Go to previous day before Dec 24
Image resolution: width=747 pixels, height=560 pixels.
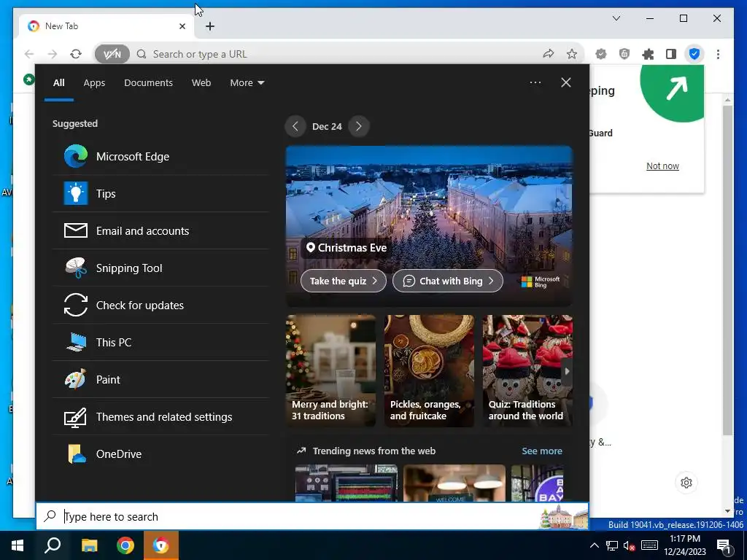pos(295,126)
